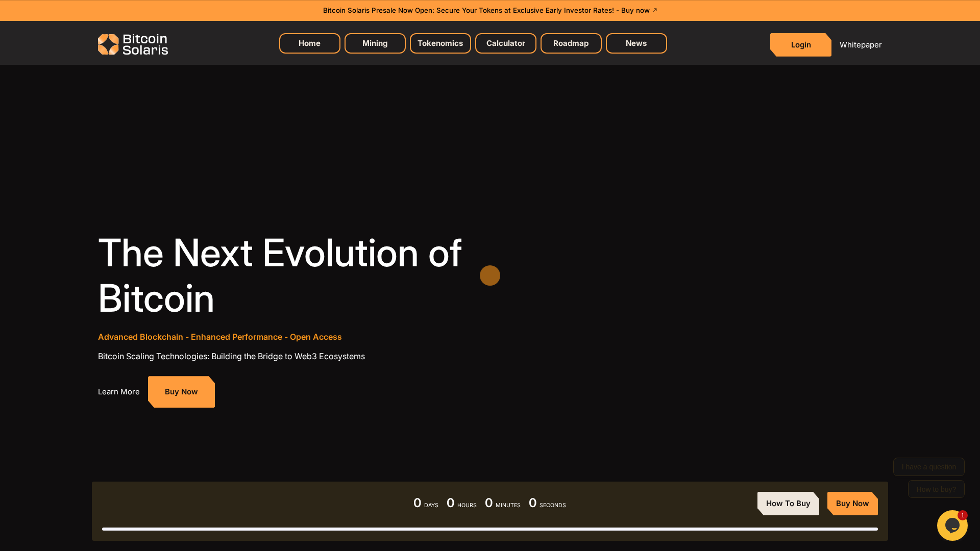Click the countdown SECONDS value

(532, 503)
